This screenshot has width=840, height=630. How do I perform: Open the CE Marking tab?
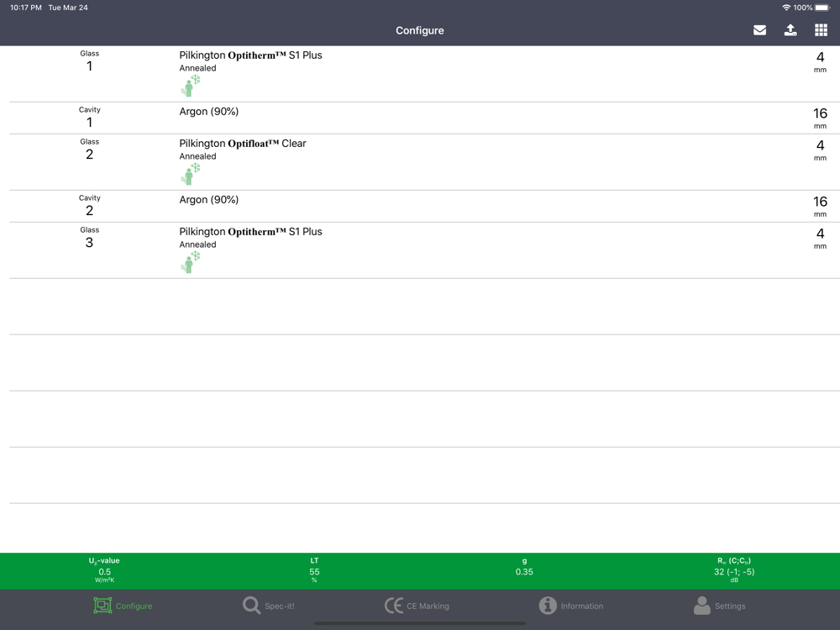pos(417,606)
